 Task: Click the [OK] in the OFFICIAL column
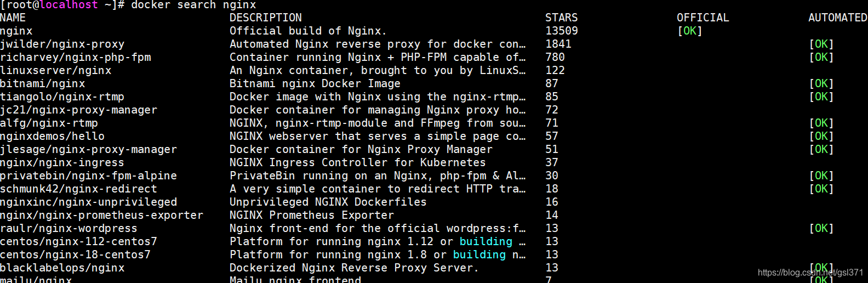click(x=690, y=31)
